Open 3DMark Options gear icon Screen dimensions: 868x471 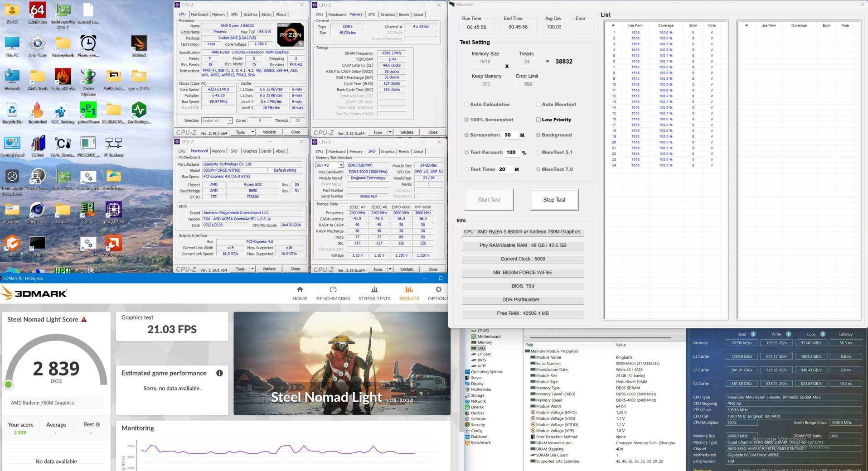pyautogui.click(x=438, y=290)
